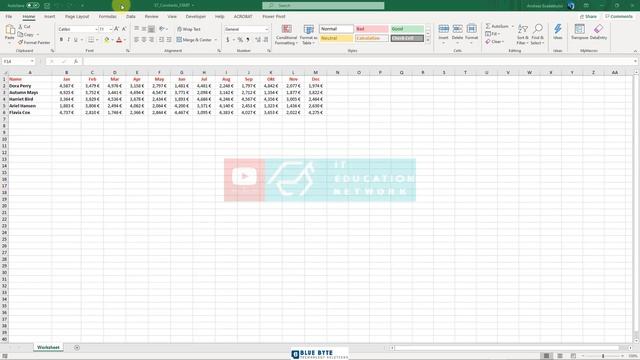
Task: Select cell A2 Dora Perry
Action: click(30, 86)
